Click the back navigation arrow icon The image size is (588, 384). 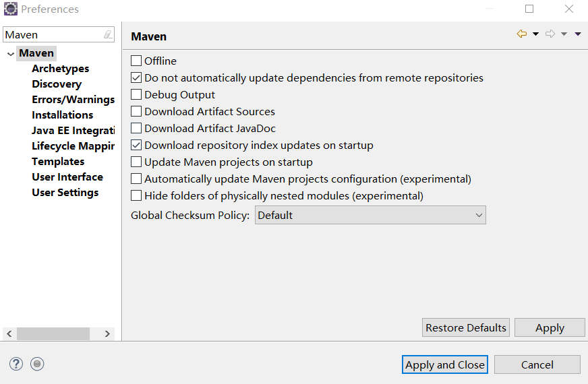coord(521,34)
